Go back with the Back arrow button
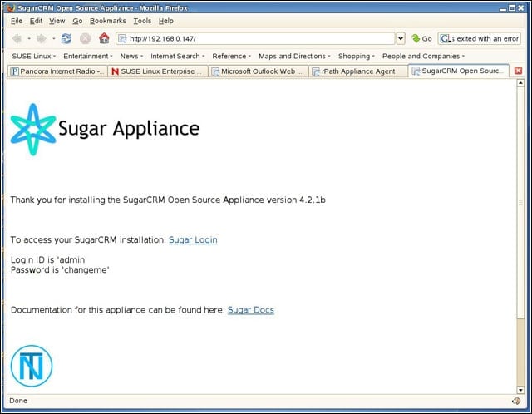Screen dimensions: 532x414 pos(17,39)
